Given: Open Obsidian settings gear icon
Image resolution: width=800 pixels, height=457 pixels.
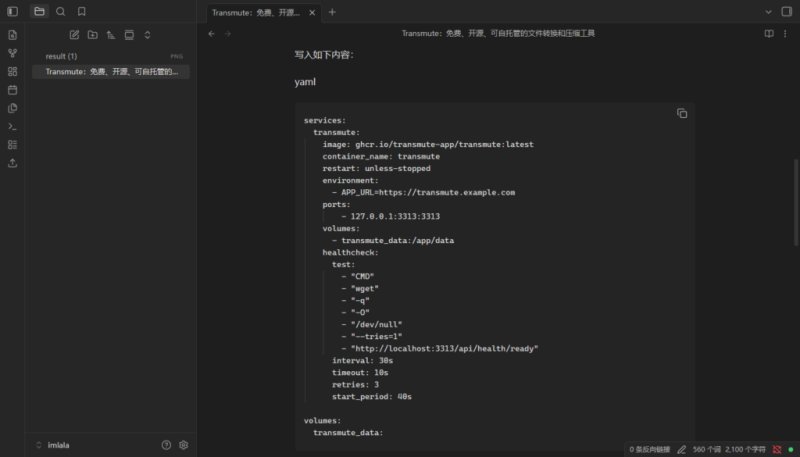Looking at the screenshot, I should tap(184, 445).
